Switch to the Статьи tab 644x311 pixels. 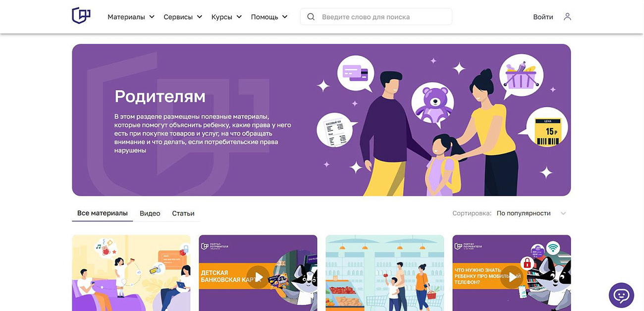(183, 213)
